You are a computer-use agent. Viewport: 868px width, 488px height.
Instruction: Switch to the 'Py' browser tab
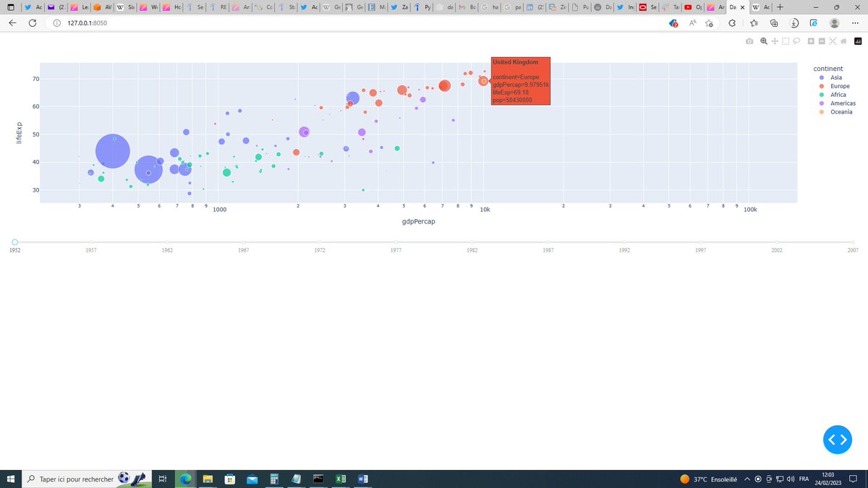tap(422, 7)
